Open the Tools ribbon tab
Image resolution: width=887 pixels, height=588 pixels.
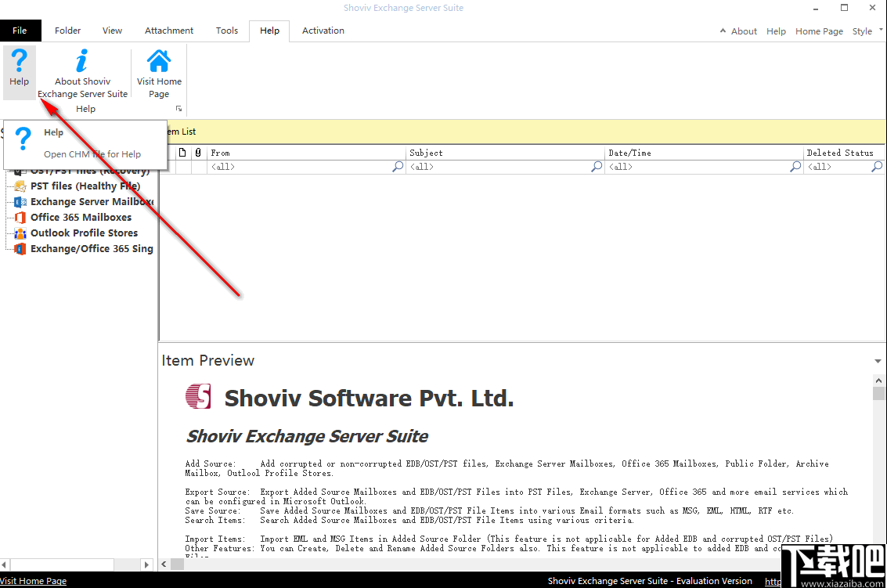[226, 31]
